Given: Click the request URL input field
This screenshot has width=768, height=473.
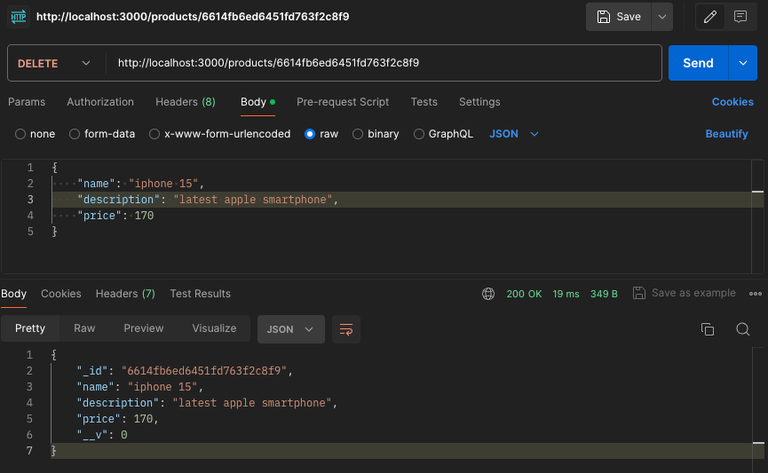Looking at the screenshot, I should [x=384, y=63].
